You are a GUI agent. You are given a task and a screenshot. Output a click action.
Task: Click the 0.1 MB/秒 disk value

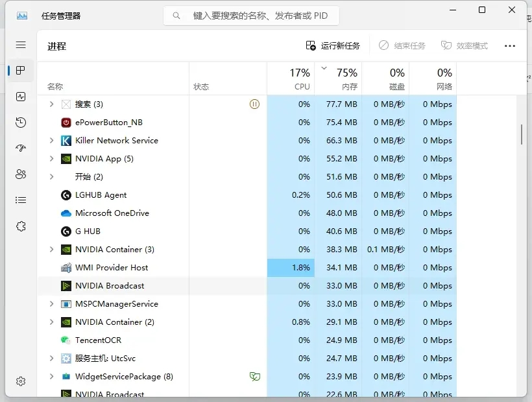pyautogui.click(x=386, y=250)
